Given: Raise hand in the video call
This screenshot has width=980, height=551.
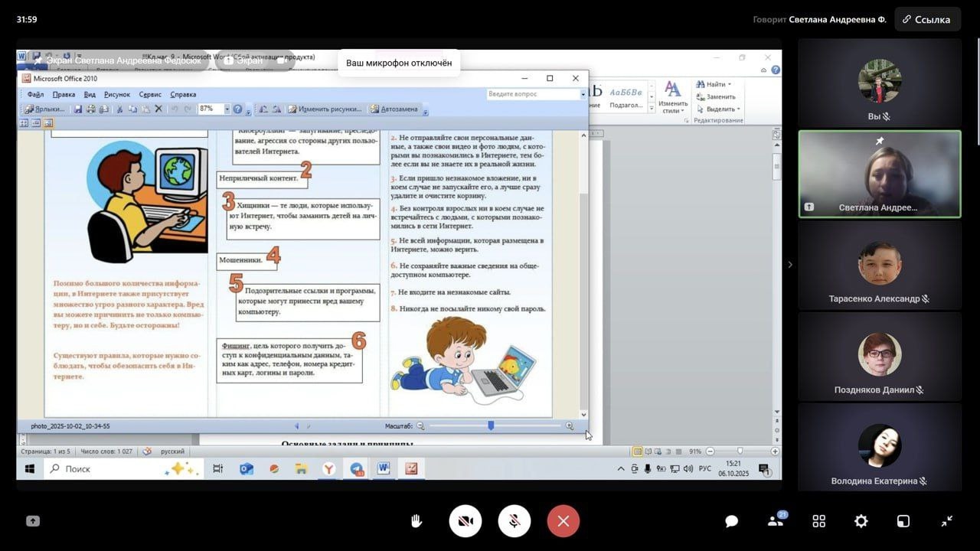Looking at the screenshot, I should [416, 521].
